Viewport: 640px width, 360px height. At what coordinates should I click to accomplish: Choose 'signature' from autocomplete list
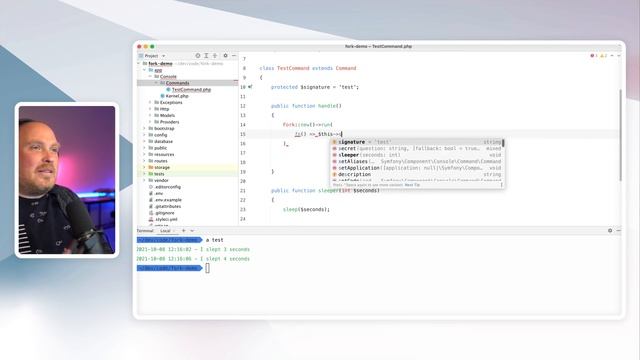pyautogui.click(x=417, y=142)
